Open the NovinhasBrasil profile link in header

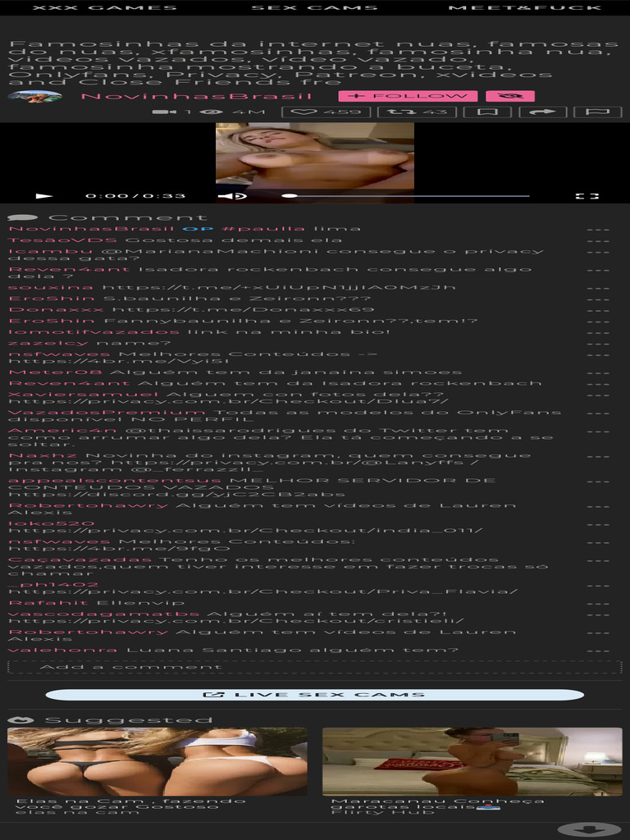(x=196, y=97)
